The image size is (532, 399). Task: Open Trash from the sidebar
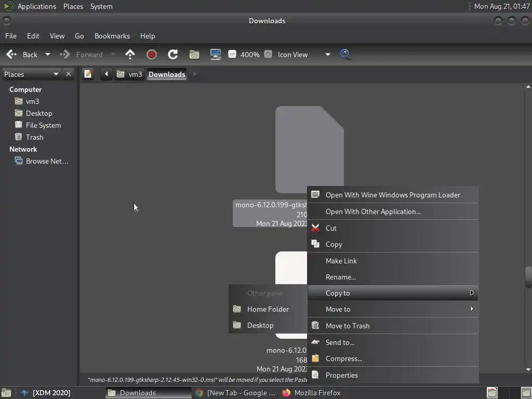34,137
